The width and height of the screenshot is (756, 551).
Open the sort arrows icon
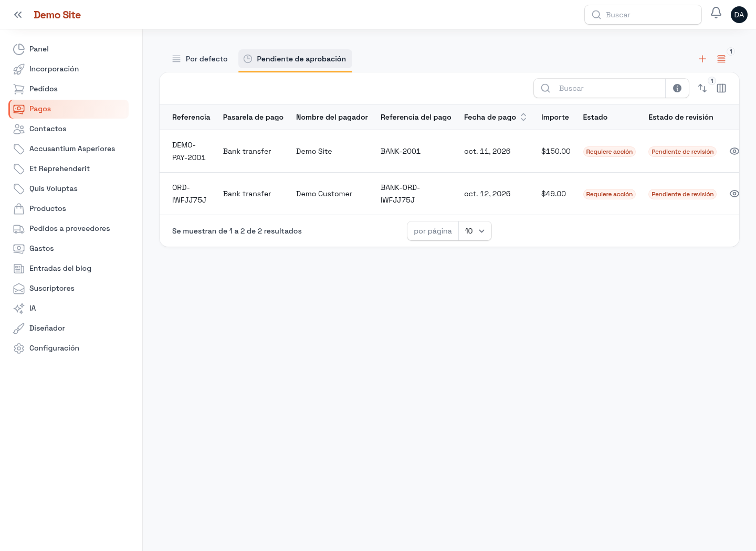coord(702,88)
